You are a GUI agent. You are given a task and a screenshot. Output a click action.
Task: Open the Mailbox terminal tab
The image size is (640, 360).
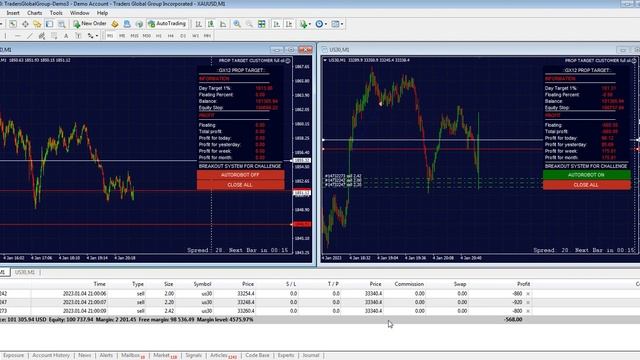click(133, 356)
